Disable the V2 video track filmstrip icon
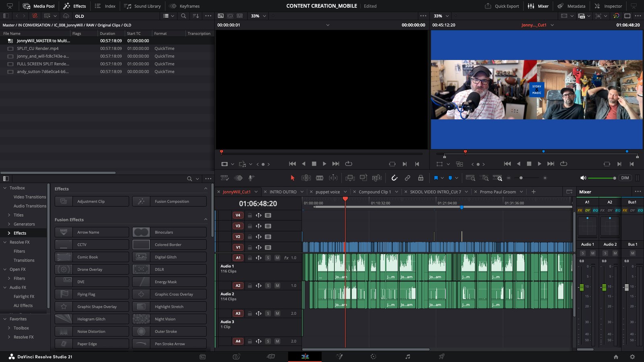The height and width of the screenshot is (362, 644). click(x=268, y=237)
